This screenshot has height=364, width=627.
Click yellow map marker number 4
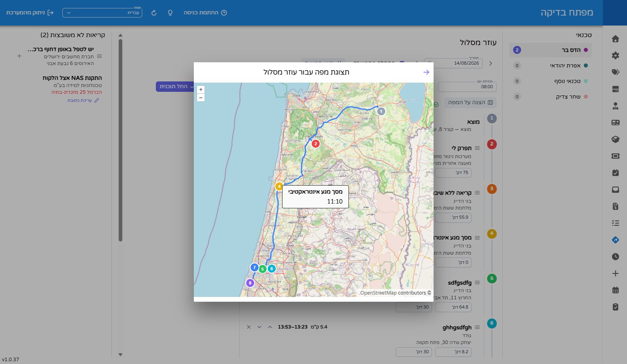pos(279,186)
